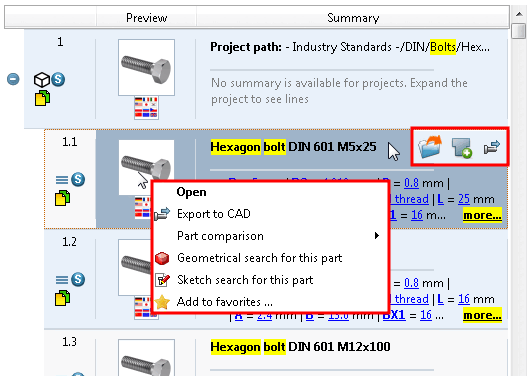Click the 25 length value link in row 1.1
The height and width of the screenshot is (376, 529).
tap(464, 199)
